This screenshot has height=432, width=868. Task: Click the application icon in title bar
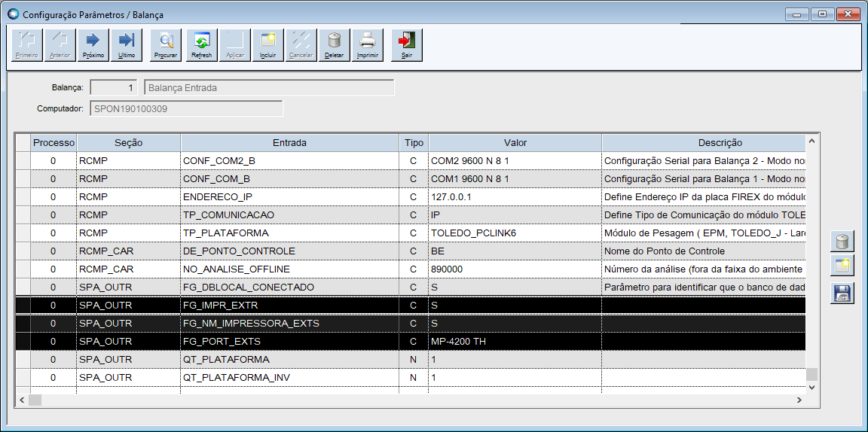(x=13, y=14)
